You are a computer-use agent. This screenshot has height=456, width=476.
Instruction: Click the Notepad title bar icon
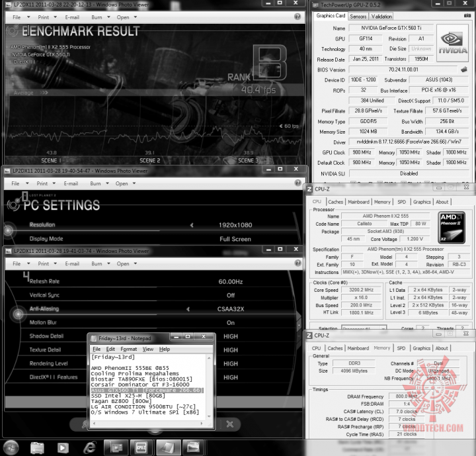tap(94, 338)
